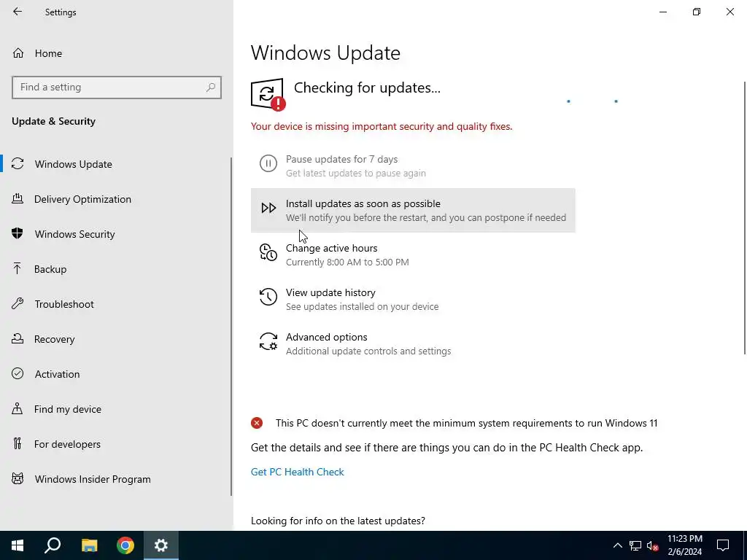747x560 pixels.
Task: Click the Windows Update sync arrows sidebar icon
Action: coord(18,164)
